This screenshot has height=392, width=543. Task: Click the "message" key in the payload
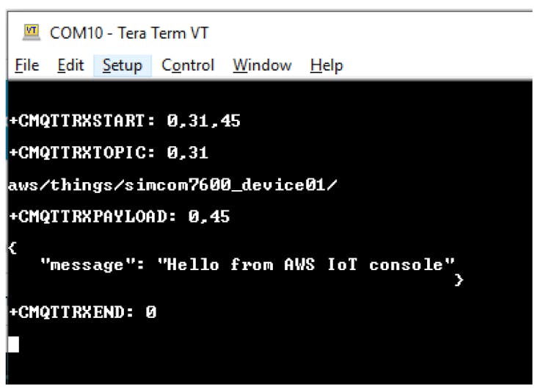[x=87, y=265]
